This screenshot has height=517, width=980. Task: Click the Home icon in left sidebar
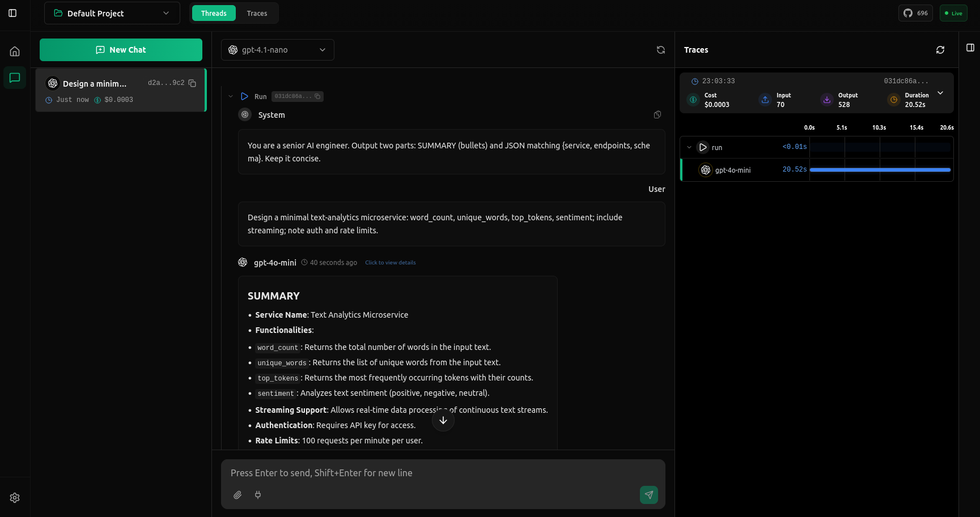(15, 52)
